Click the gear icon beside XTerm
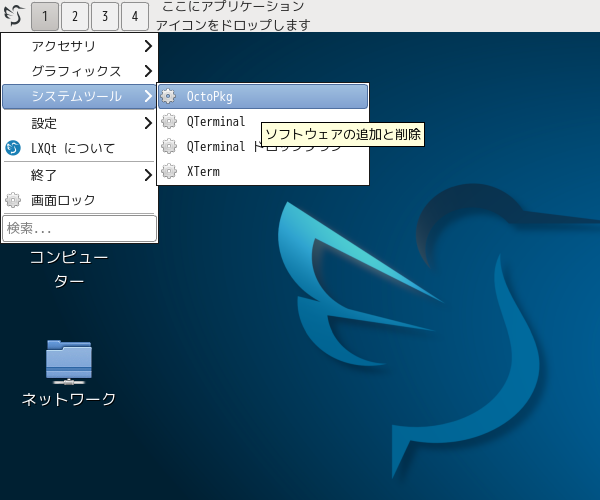This screenshot has height=500, width=600. click(168, 171)
